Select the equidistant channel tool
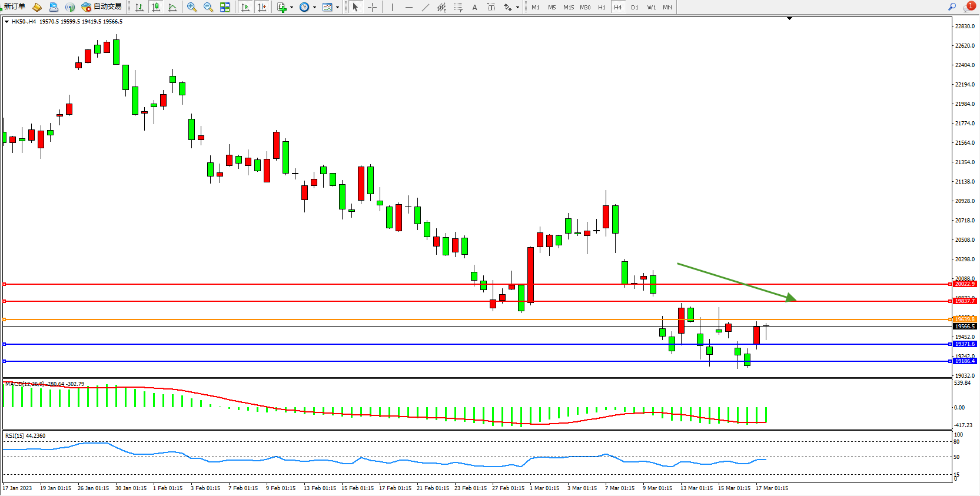Screen dimensions: 980x496 pyautogui.click(x=441, y=7)
